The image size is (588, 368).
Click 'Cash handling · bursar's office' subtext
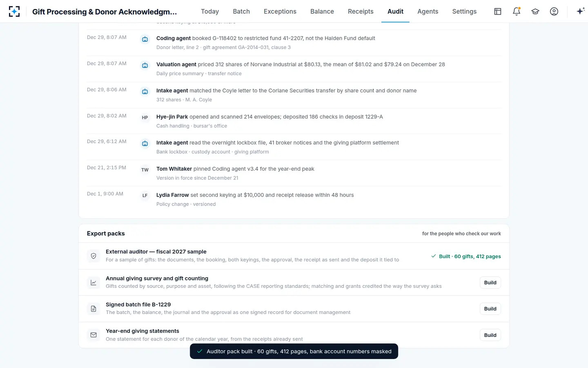pyautogui.click(x=192, y=126)
